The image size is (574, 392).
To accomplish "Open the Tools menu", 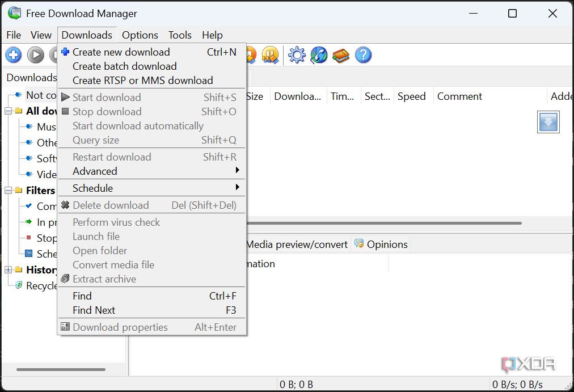I will (180, 35).
